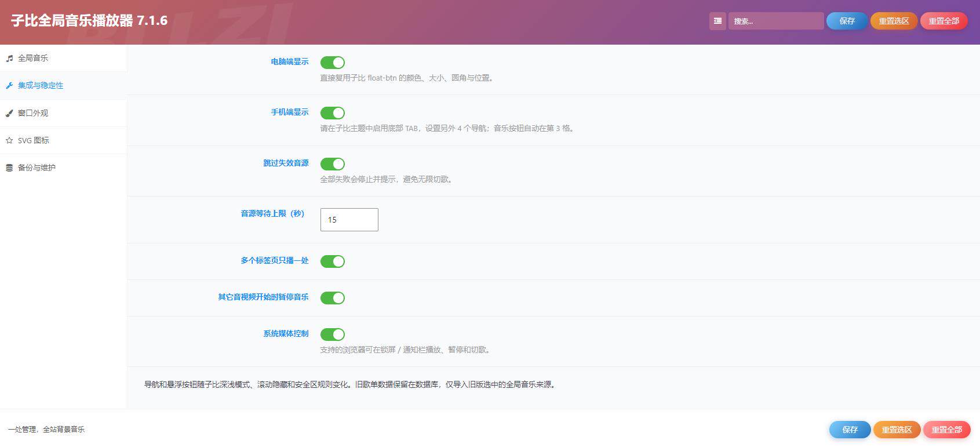
Task: Disable the 跳过失效音源 switch
Action: pyautogui.click(x=333, y=163)
